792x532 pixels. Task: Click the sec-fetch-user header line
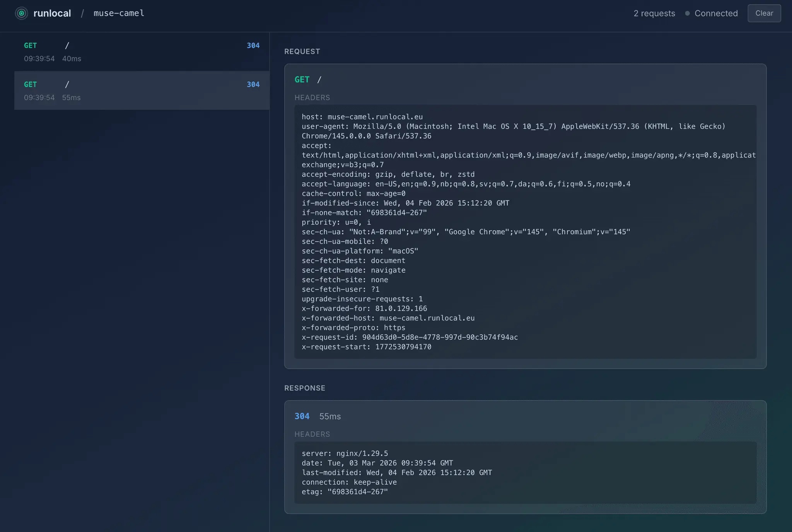340,289
